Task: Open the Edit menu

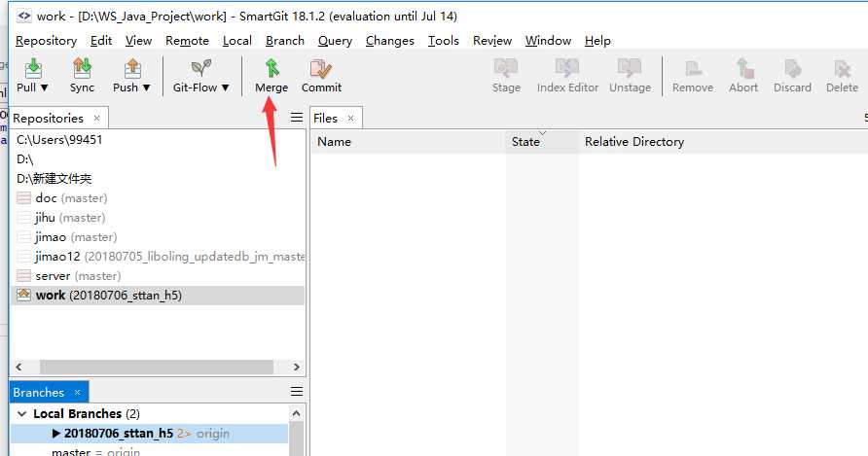Action: [101, 41]
